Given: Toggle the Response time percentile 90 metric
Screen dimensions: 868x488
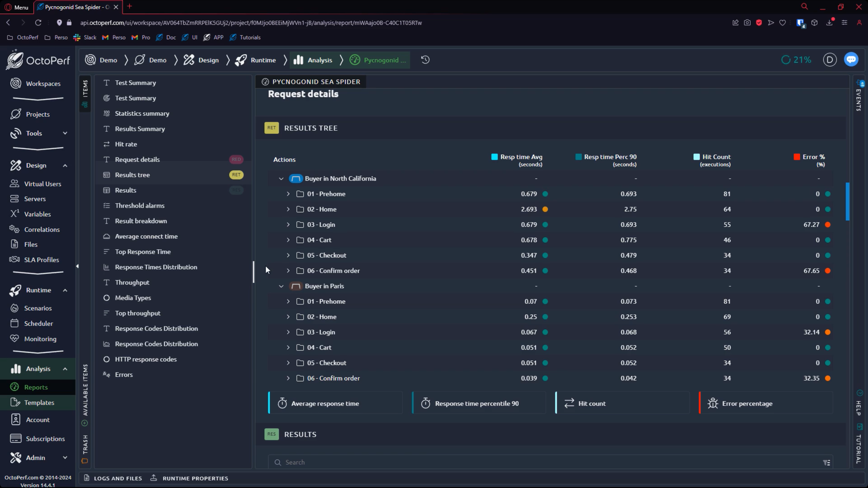Looking at the screenshot, I should click(479, 403).
